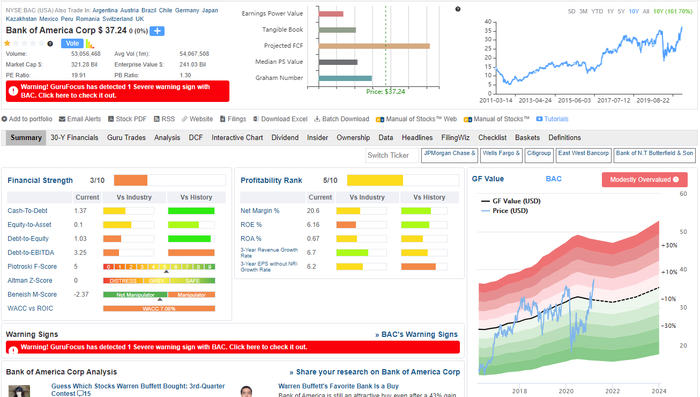Screen dimensions: 700x397
Task: Open the Headlines tab
Action: (x=417, y=138)
